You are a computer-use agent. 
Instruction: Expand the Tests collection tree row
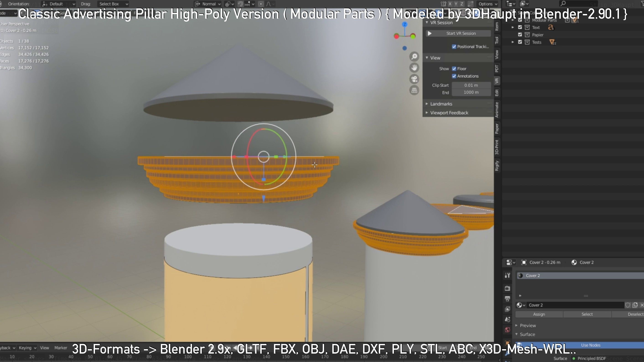pos(512,42)
